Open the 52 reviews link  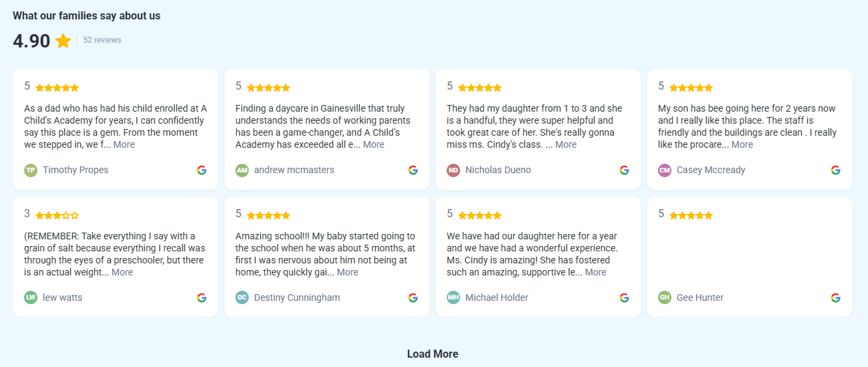102,40
